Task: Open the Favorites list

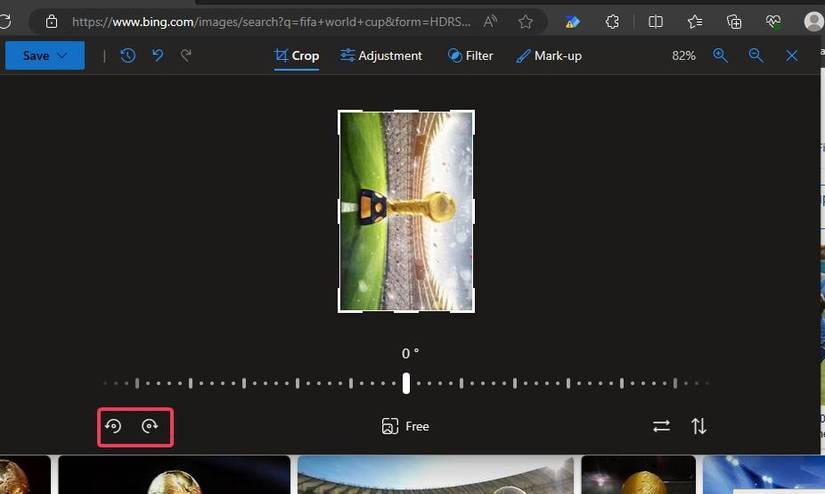Action: point(695,22)
